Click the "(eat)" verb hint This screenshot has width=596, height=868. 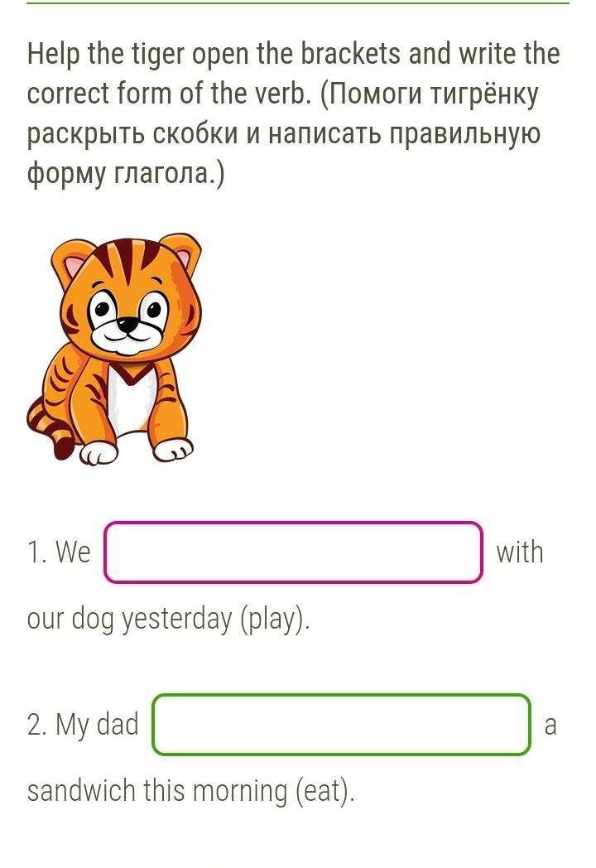coord(325,791)
